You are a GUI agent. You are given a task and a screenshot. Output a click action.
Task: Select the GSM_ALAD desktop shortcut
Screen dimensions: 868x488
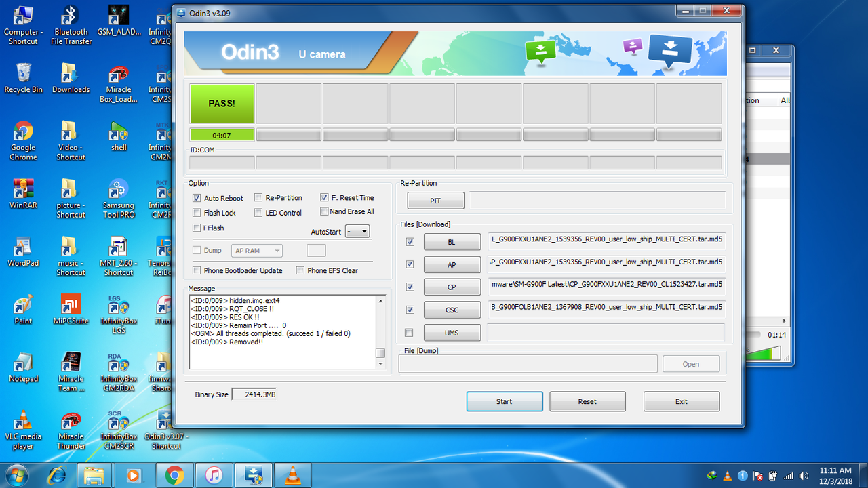point(119,21)
